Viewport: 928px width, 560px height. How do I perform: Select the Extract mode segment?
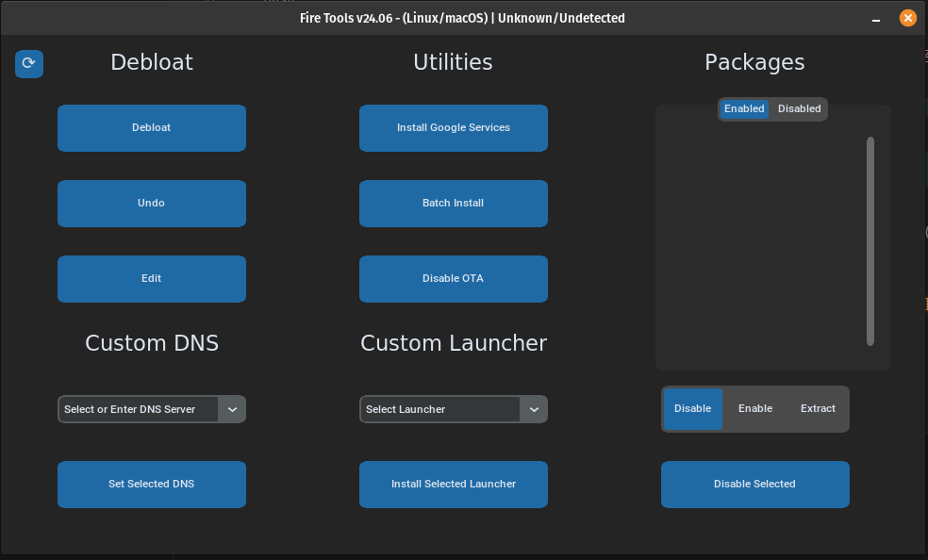(x=818, y=409)
